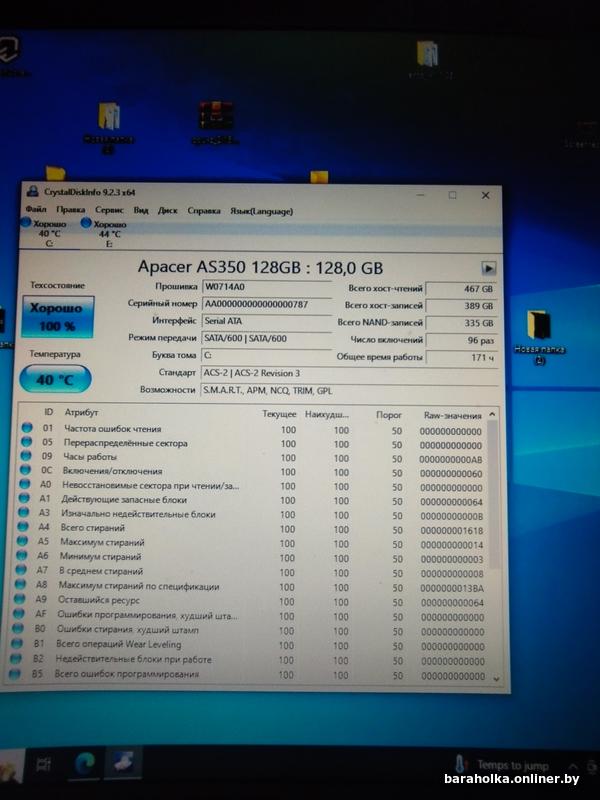Click the 389 GB host writes value

(461, 306)
